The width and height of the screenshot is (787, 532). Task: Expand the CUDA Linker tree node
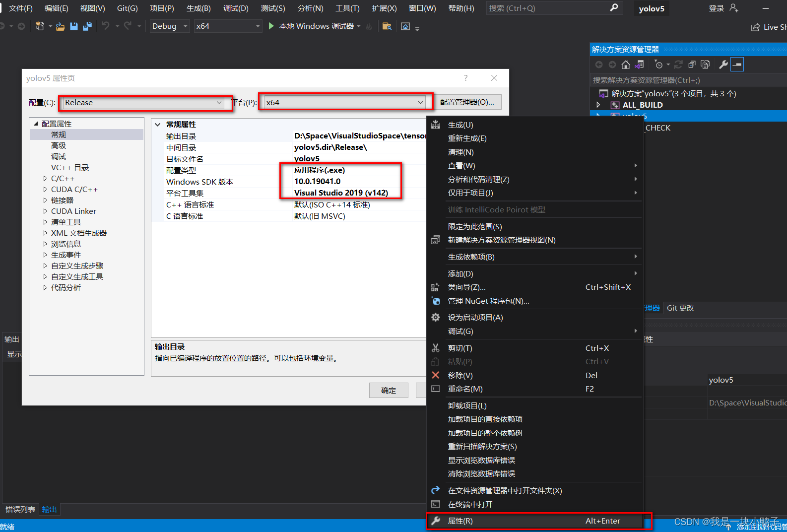[45, 211]
